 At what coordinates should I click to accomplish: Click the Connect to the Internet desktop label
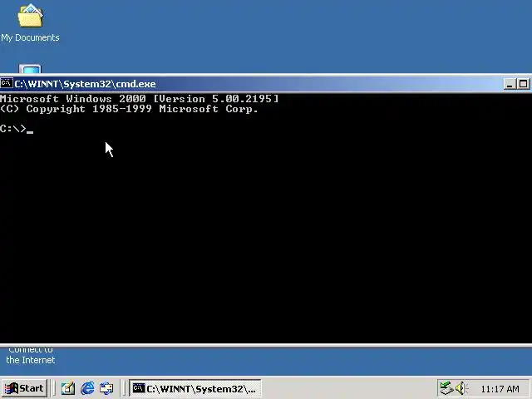[31, 356]
